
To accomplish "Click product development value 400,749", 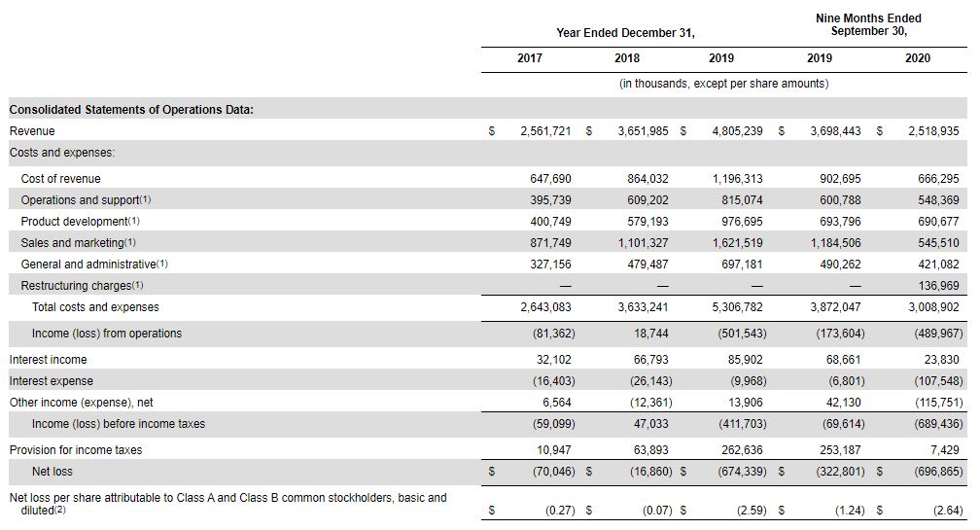I will (x=550, y=222).
